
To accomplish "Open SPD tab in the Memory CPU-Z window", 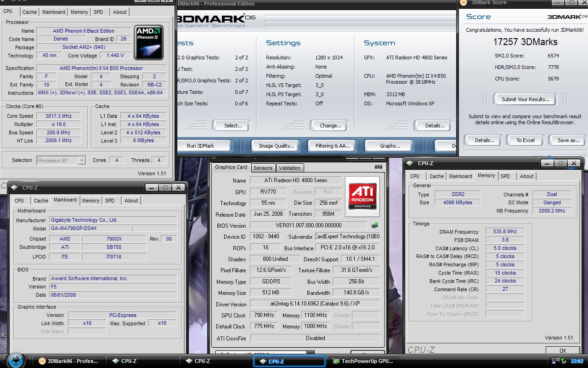I will (x=505, y=176).
